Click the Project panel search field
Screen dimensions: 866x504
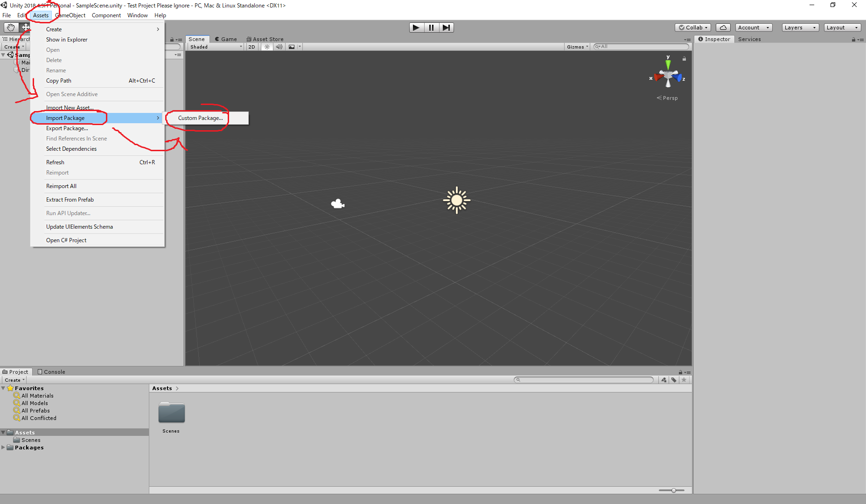point(583,379)
